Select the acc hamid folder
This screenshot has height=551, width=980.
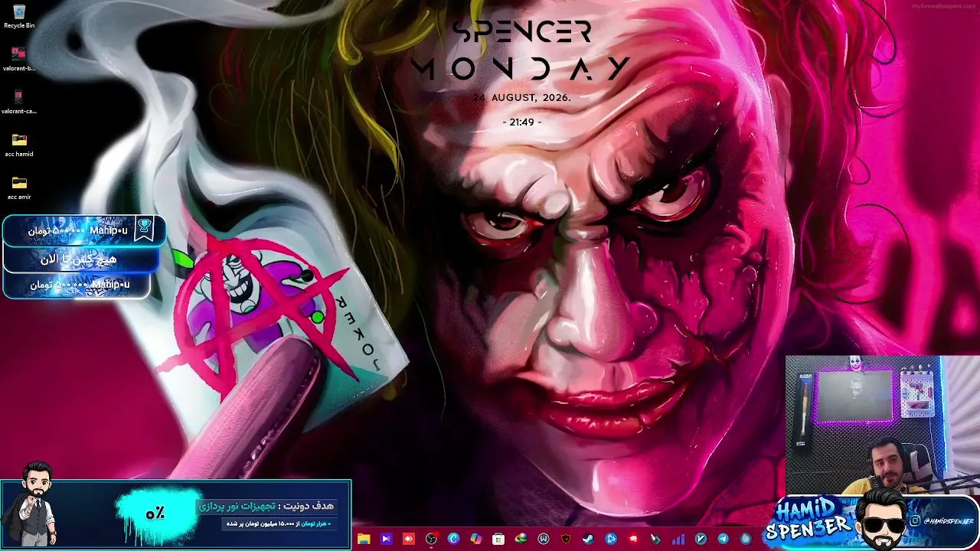click(19, 144)
